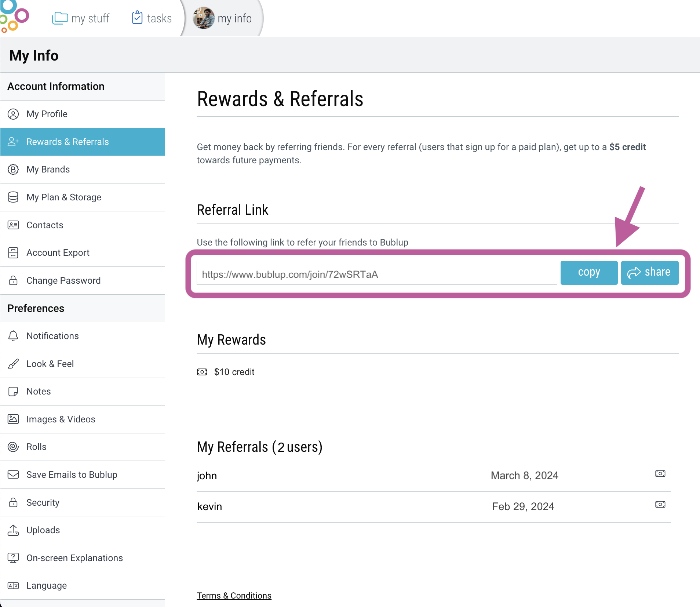Click the Security lock icon
The height and width of the screenshot is (607, 700).
(x=13, y=502)
